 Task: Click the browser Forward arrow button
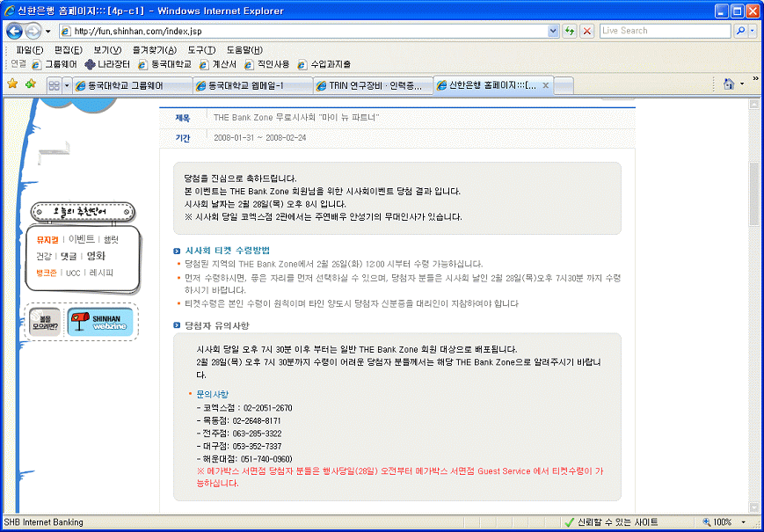[x=33, y=31]
